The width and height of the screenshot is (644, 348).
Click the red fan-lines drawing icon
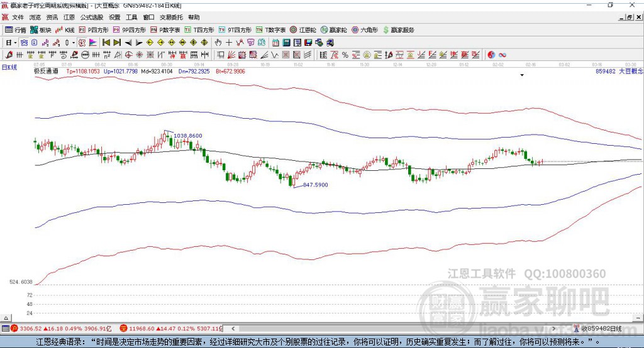click(231, 55)
